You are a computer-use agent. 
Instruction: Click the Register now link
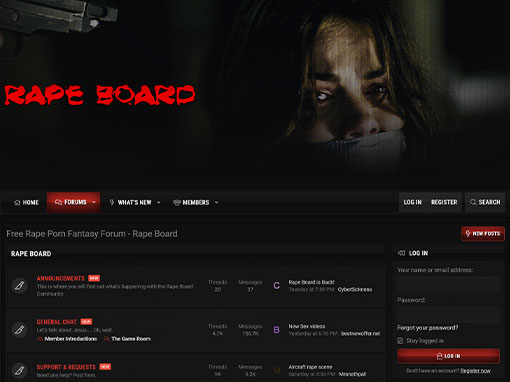[475, 371]
